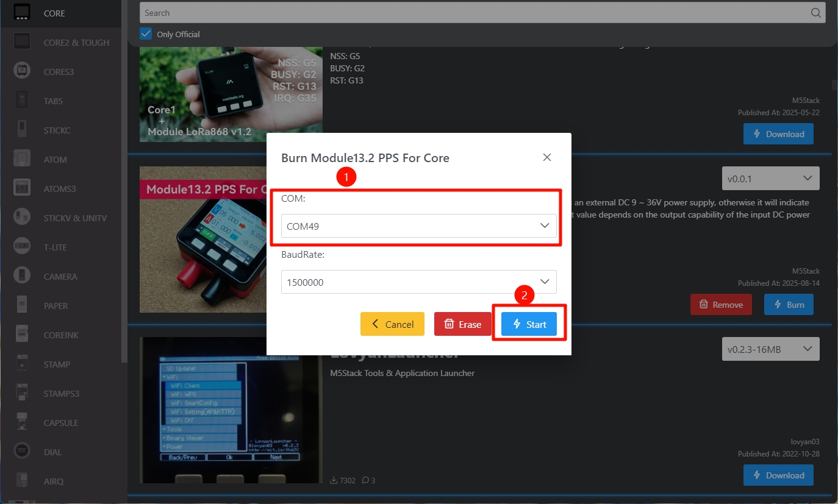Click "Published At: 2025-05-22" text
The image size is (838, 504).
pyautogui.click(x=779, y=113)
